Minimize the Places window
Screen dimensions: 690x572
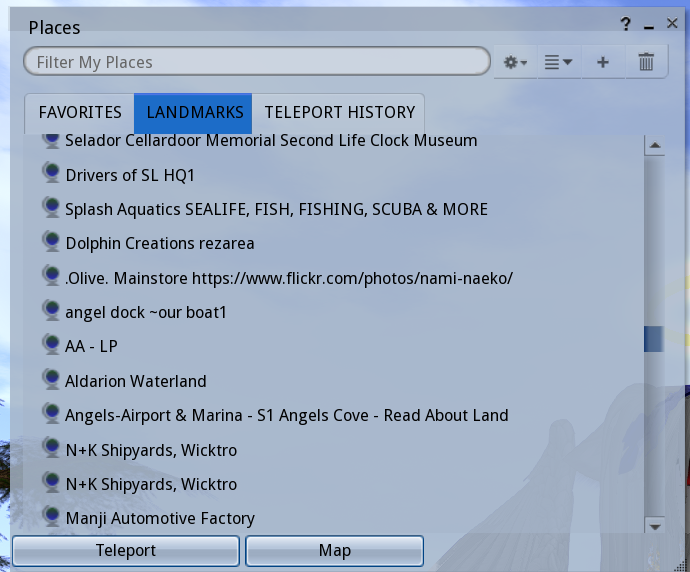[x=649, y=26]
